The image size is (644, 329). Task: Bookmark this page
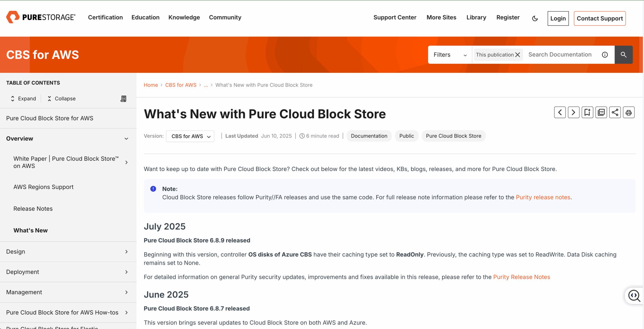(587, 112)
